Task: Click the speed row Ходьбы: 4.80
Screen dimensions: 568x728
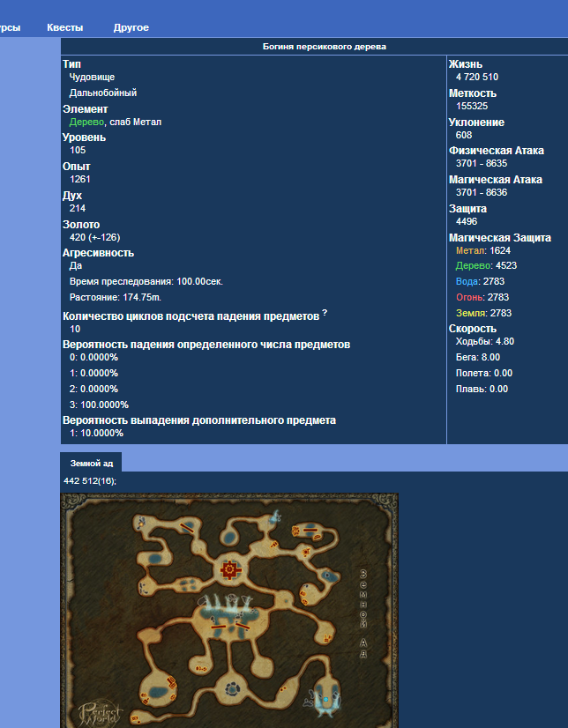Action: click(x=485, y=341)
